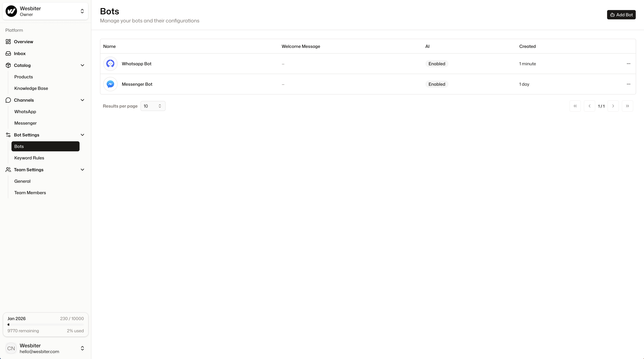Screen dimensions: 644x359
Task: Select the Channels chat bubble icon
Action: 8,100
